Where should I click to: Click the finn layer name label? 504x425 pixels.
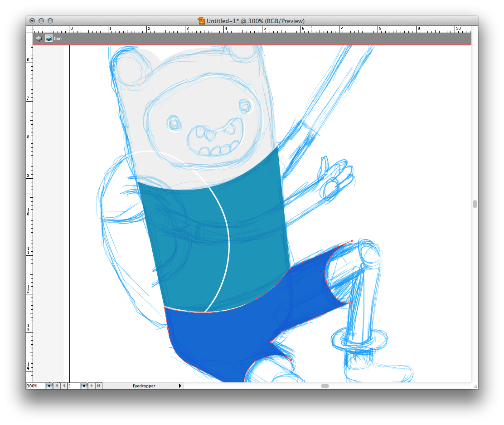coord(58,39)
